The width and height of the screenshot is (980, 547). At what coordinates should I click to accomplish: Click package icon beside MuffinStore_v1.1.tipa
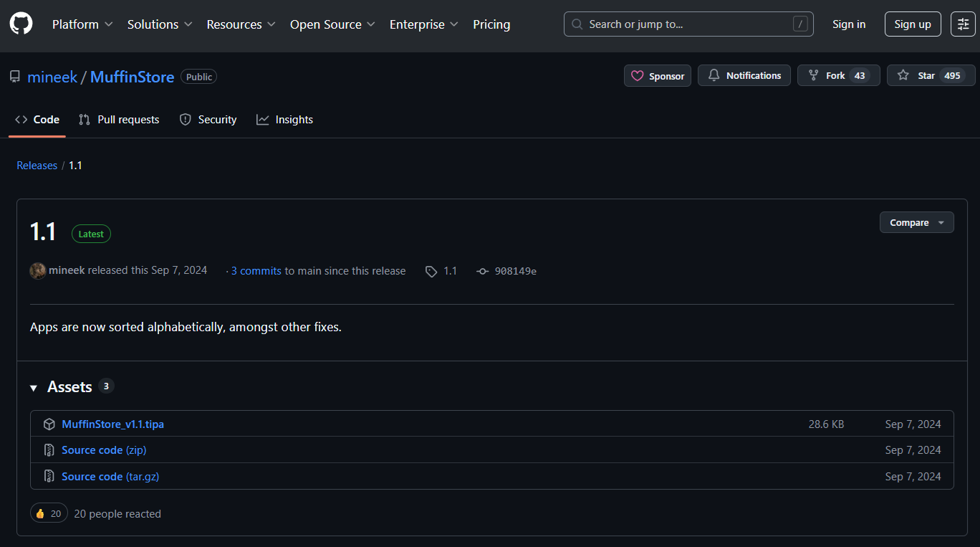click(x=49, y=424)
